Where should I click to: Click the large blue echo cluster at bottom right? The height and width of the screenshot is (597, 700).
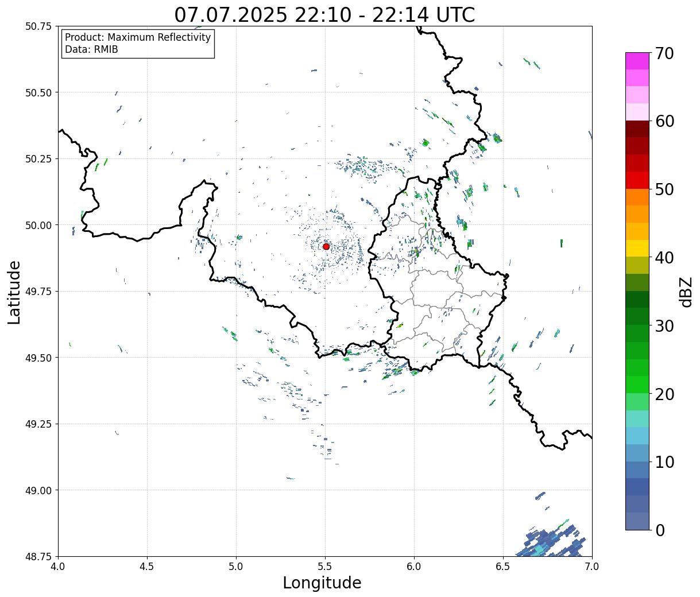click(551, 541)
